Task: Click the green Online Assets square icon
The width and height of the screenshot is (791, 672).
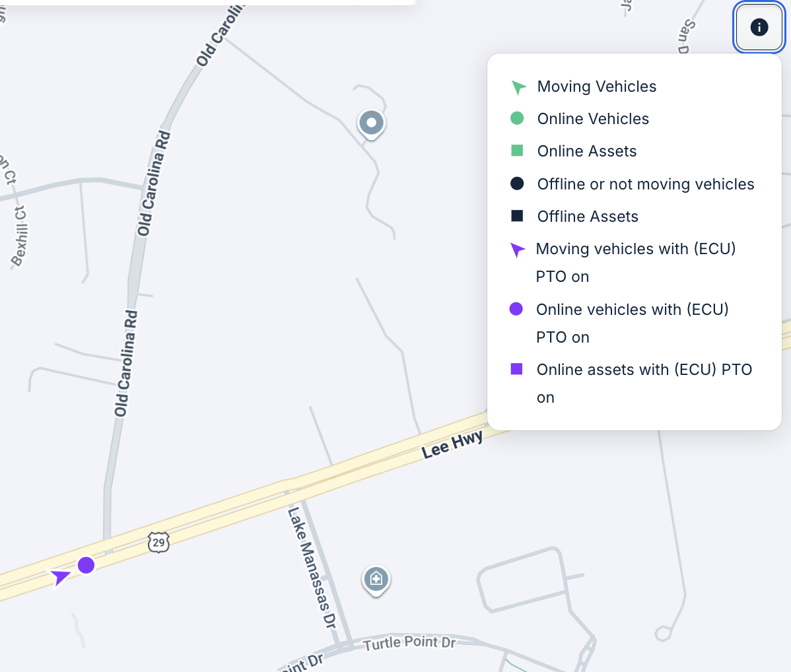Action: (517, 151)
